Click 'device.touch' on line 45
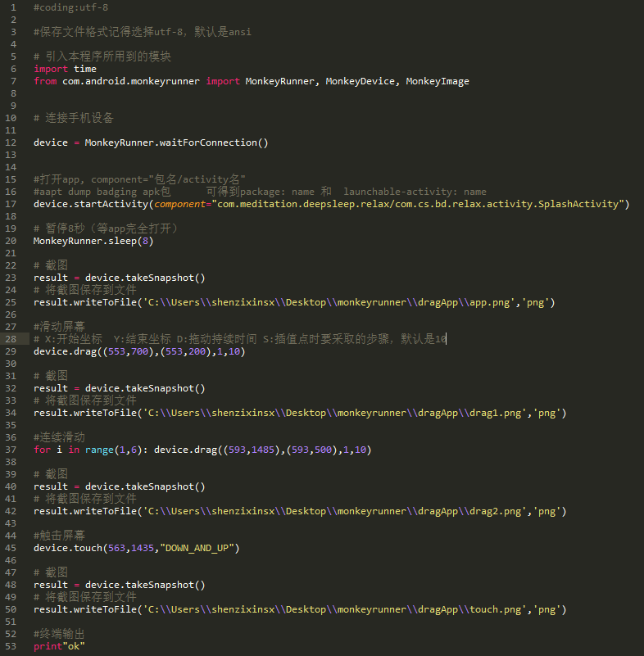 coord(68,548)
